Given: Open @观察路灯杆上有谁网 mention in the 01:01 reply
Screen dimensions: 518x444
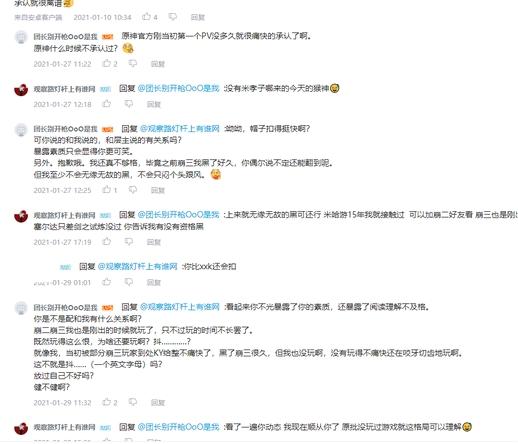Looking at the screenshot, I should pos(137,266).
